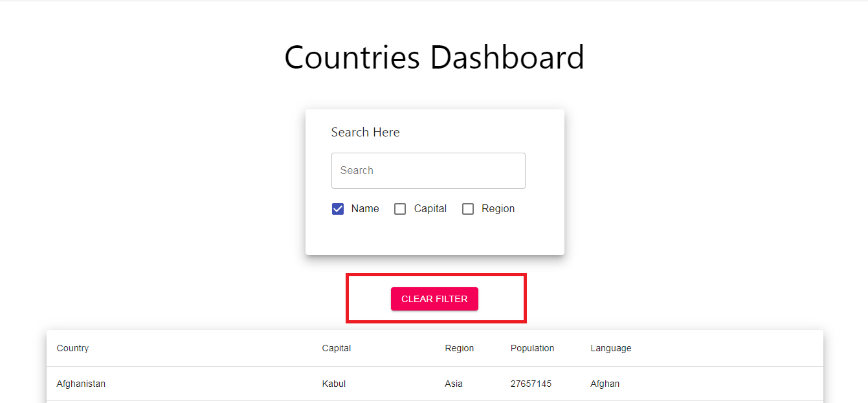Screen dimensions: 868x403
Task: Click inside the Search input field
Action: click(428, 170)
